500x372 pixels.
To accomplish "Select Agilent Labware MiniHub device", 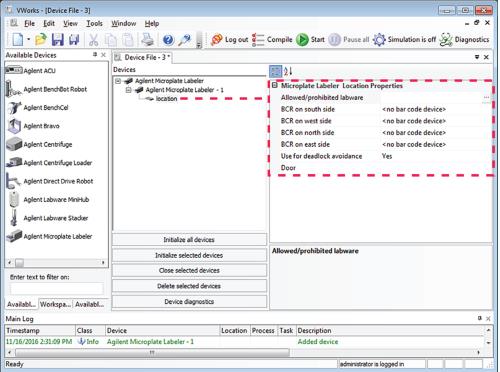I will click(48, 200).
